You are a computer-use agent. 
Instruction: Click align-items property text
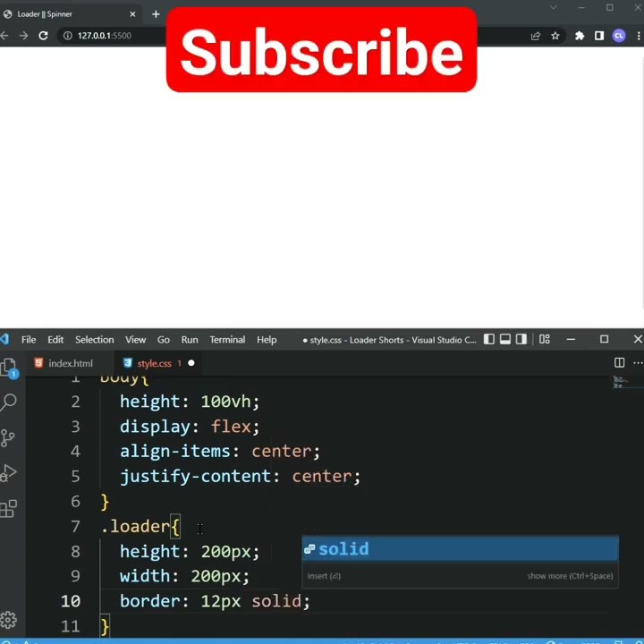coord(175,452)
